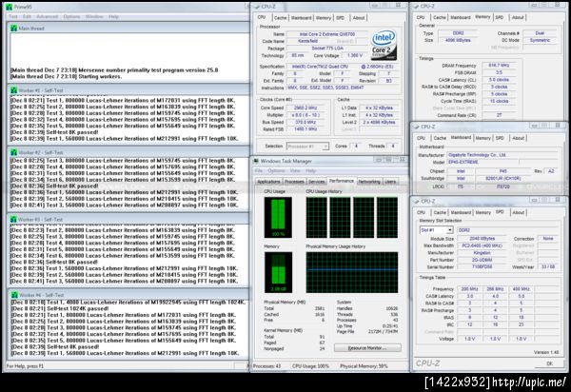Open the Advanced menu in Prime95
The image size is (571, 392).
point(47,17)
